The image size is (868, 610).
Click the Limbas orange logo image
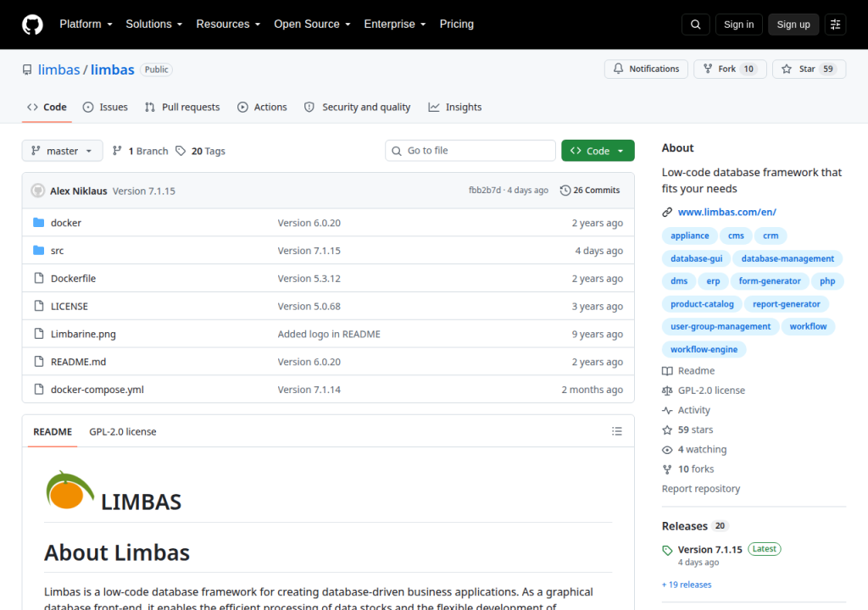70,490
